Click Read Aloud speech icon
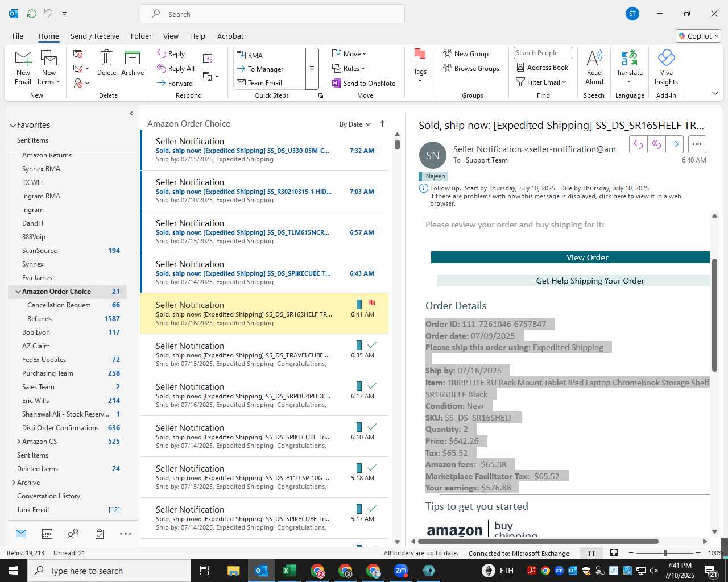 pyautogui.click(x=594, y=67)
